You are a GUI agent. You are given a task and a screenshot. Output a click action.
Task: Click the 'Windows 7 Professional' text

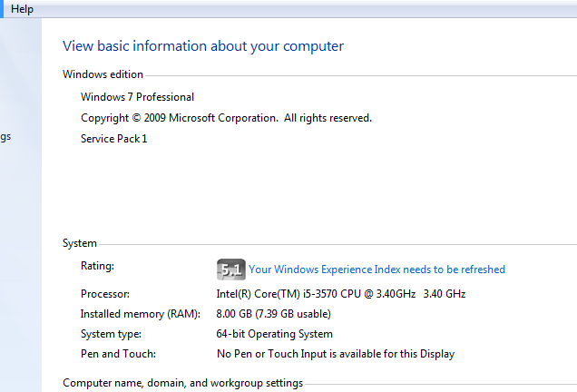(x=137, y=97)
